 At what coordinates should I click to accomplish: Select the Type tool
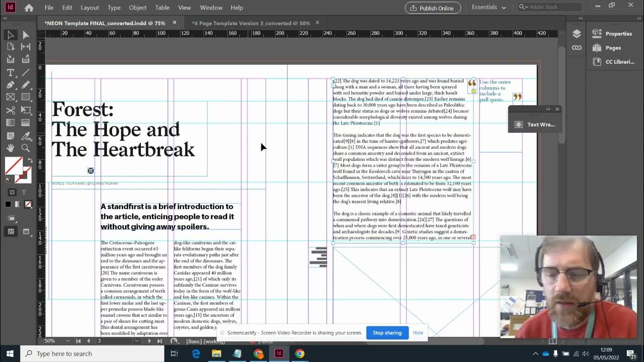[x=10, y=72]
